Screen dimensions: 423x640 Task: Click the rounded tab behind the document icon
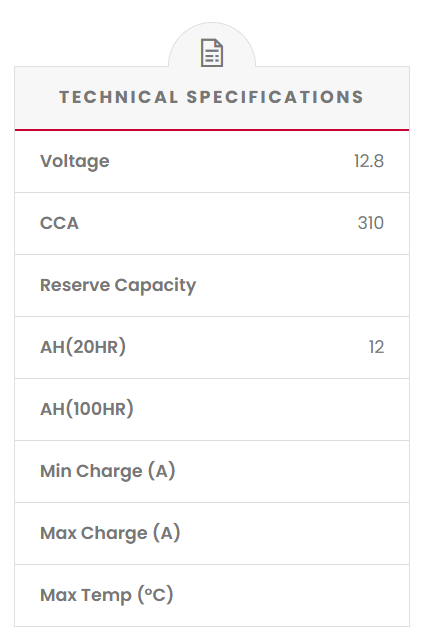click(212, 45)
